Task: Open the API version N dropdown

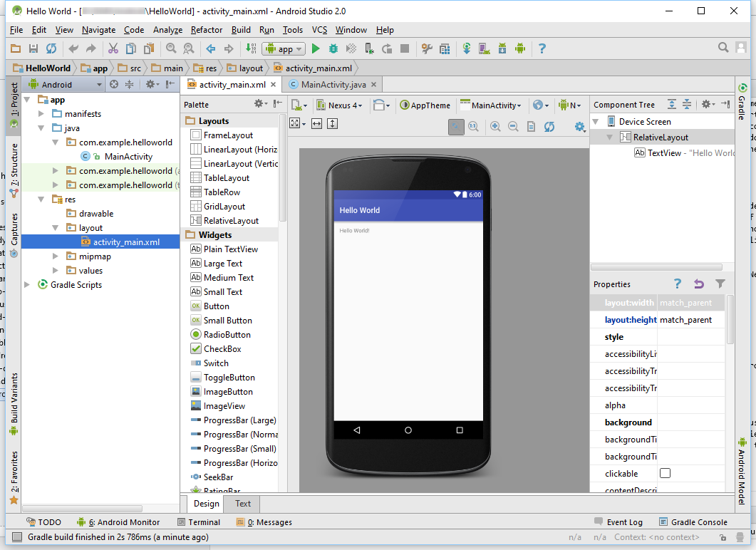Action: coord(569,105)
